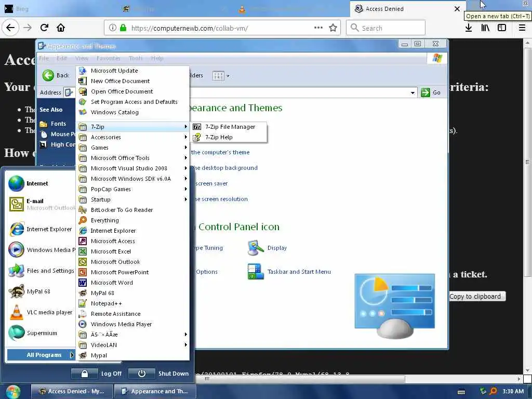Click Copy to clipboard button
Viewport: 532px width, 399px height.
(x=477, y=296)
